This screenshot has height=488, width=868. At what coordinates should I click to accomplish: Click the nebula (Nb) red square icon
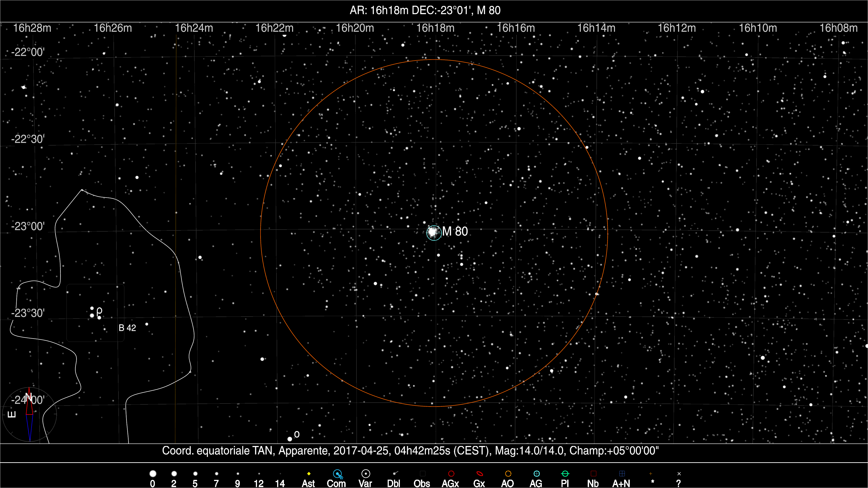point(593,474)
